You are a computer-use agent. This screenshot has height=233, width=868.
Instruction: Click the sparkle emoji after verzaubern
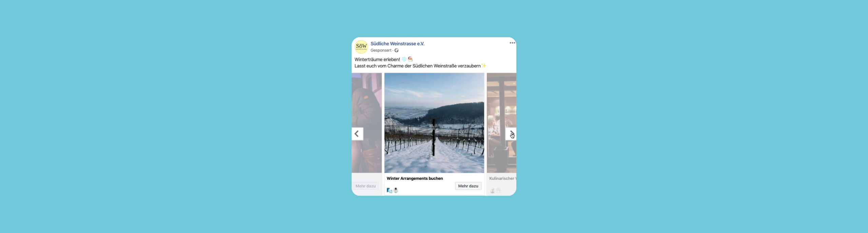484,66
